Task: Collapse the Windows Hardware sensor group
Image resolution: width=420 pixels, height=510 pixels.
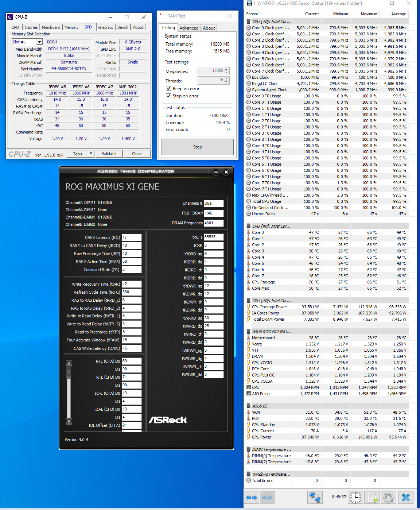Action: (x=249, y=474)
